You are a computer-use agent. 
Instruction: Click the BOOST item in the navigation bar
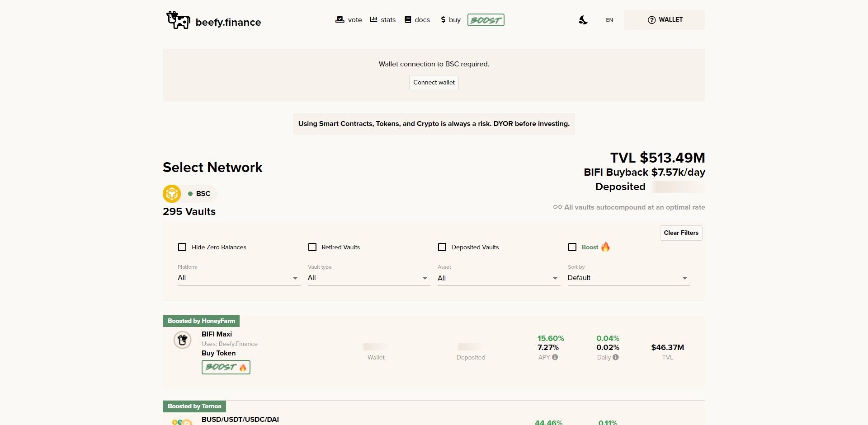point(486,19)
